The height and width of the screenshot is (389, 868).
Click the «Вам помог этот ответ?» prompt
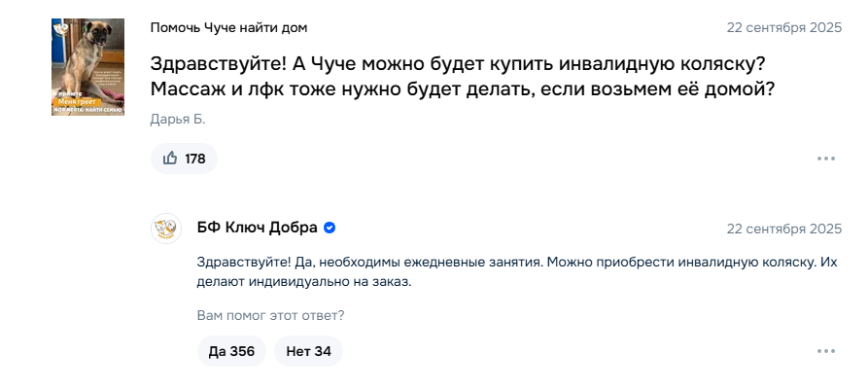(x=270, y=315)
